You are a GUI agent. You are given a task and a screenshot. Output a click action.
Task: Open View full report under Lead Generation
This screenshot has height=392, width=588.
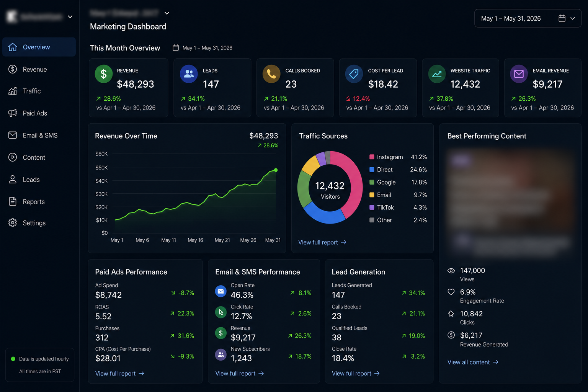coord(356,374)
